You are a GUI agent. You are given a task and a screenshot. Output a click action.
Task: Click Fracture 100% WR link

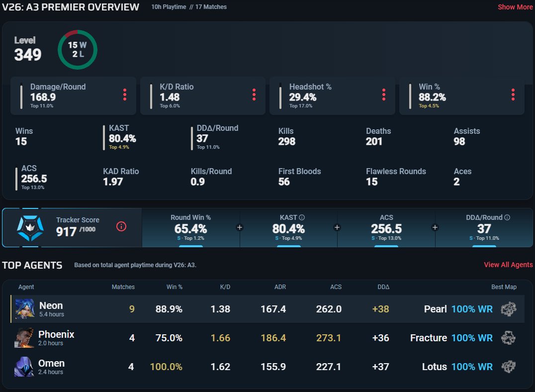(x=451, y=338)
